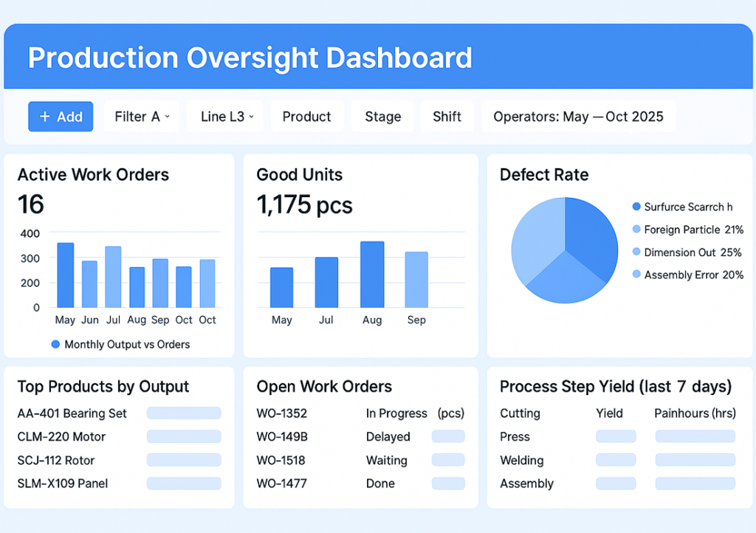Select the Stage filter

(382, 117)
